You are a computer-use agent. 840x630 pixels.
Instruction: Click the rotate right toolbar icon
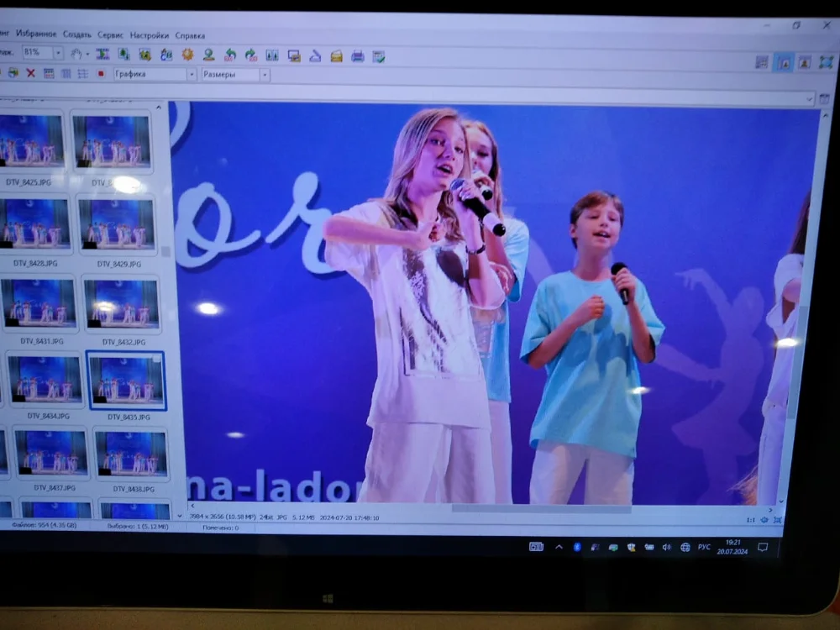(250, 55)
